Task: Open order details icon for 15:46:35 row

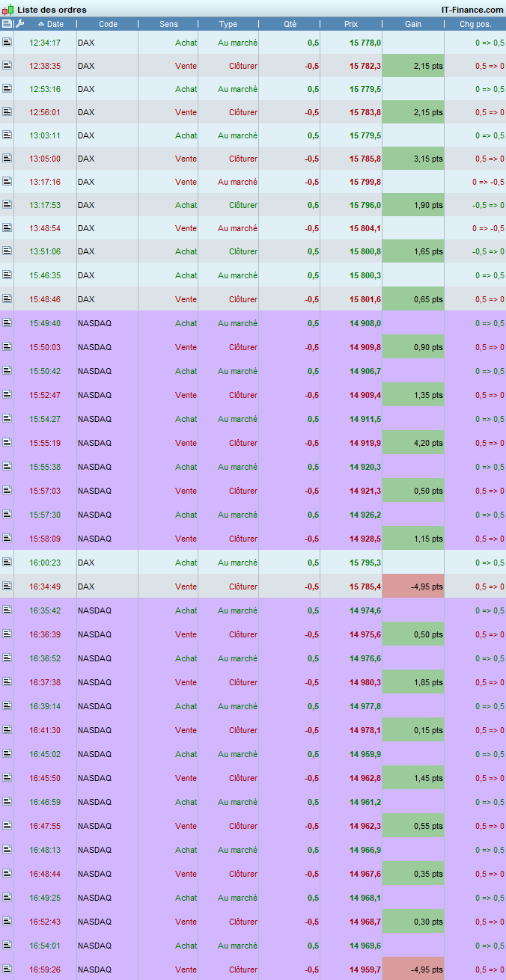Action: tap(7, 275)
